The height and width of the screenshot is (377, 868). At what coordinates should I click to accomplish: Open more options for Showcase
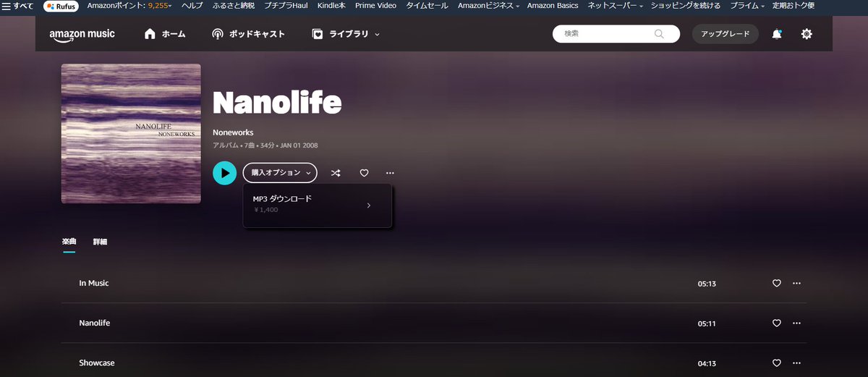coord(797,363)
